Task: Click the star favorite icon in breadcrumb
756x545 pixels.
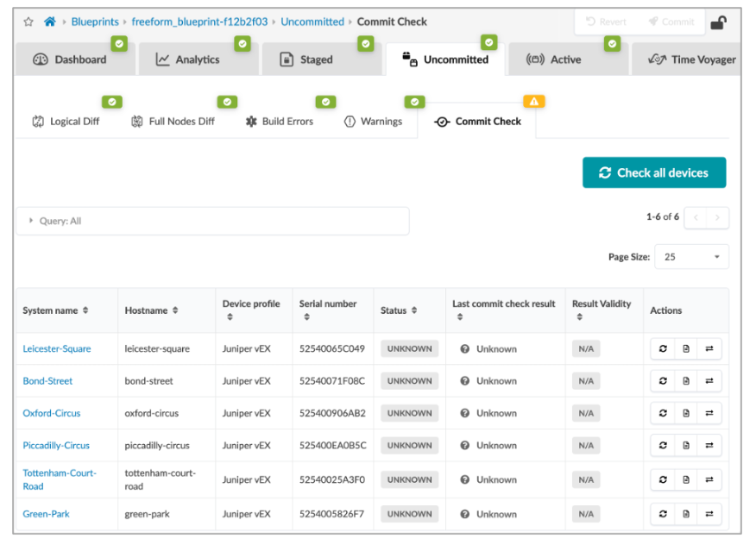Action: coord(28,22)
